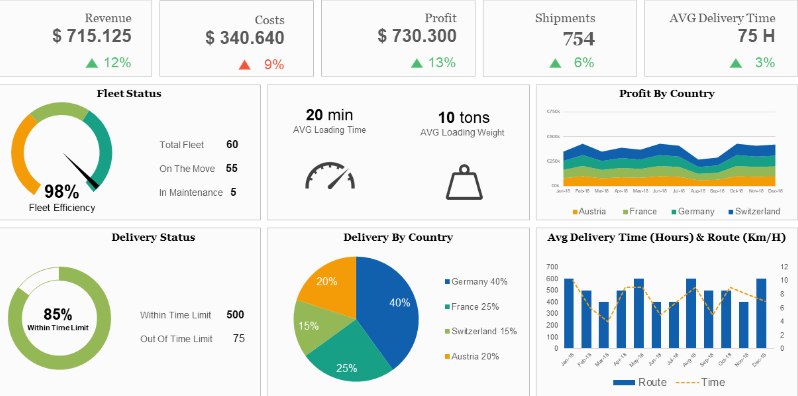Screen dimensions: 798x396
Task: Click the Austria 20% pie legend entry
Action: click(x=472, y=356)
